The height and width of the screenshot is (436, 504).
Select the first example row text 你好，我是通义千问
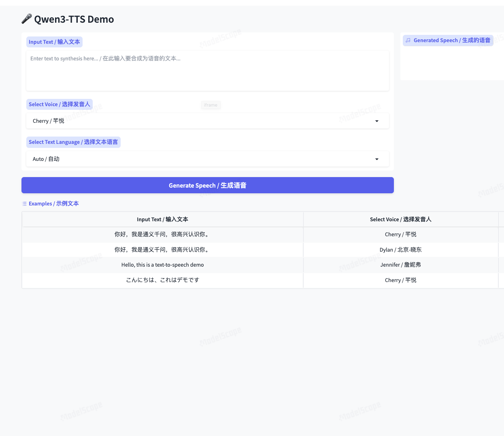[162, 234]
